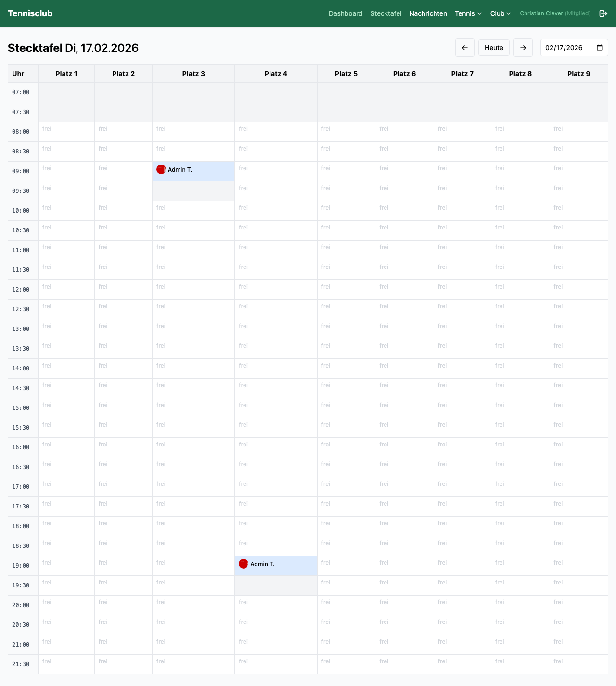616x686 pixels.
Task: Select free slot Platz 9 at 21:30
Action: [x=578, y=664]
